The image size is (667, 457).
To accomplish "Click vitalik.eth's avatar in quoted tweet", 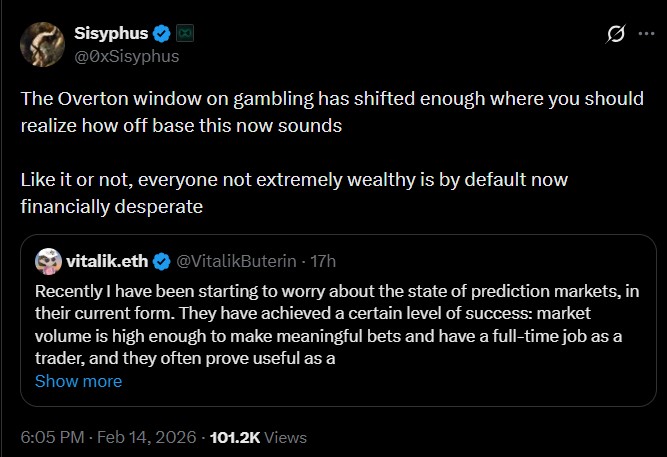I will tap(47, 262).
